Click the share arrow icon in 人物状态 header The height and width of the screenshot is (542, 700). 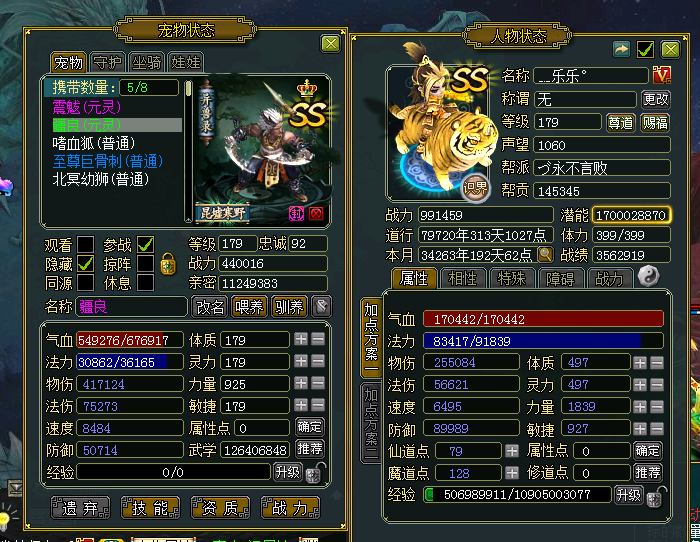621,49
